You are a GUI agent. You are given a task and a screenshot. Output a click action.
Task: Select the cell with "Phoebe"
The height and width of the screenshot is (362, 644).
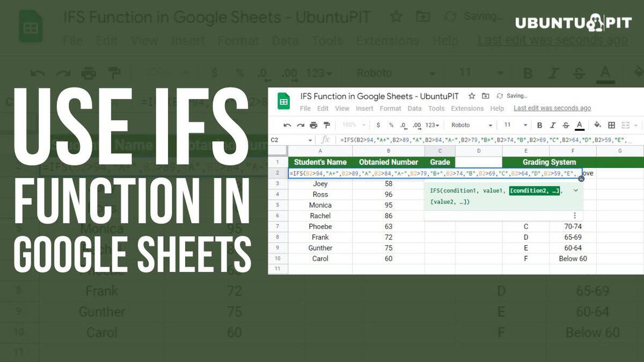[x=320, y=226]
